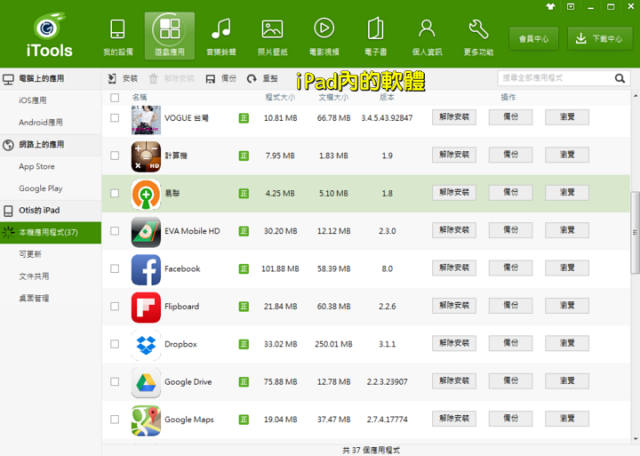Click the '2.2.3.23907' version text
Viewport: 640px width, 456px height.
(x=387, y=382)
